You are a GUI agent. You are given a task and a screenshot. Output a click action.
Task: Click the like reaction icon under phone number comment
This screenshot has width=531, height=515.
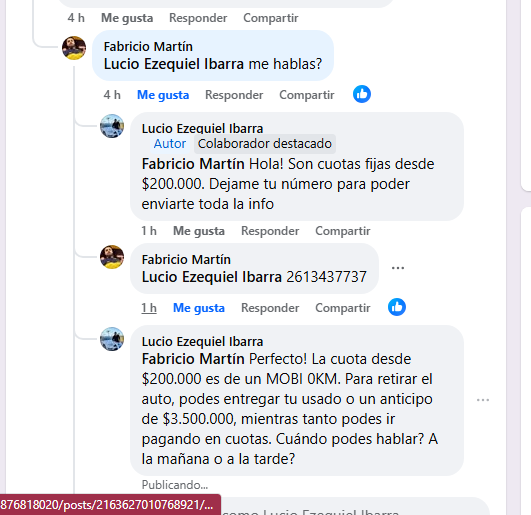[x=397, y=307]
